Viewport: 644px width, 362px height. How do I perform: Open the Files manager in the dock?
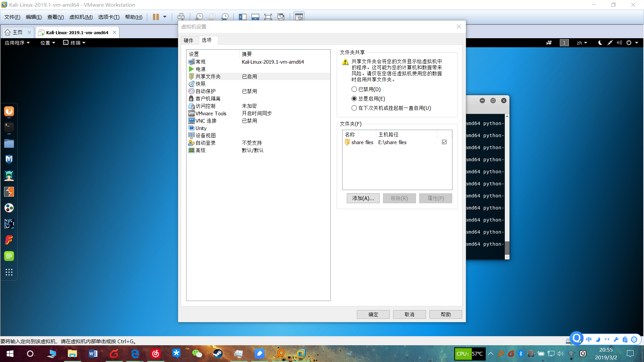(x=9, y=143)
